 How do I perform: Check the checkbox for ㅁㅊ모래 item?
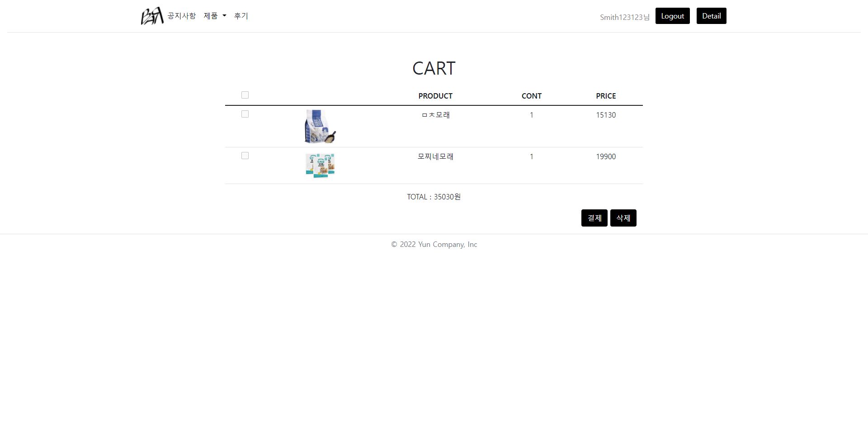click(x=245, y=114)
